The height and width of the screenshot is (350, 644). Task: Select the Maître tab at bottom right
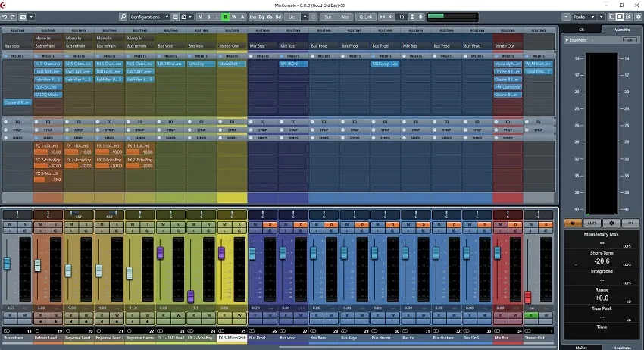[x=581, y=347]
